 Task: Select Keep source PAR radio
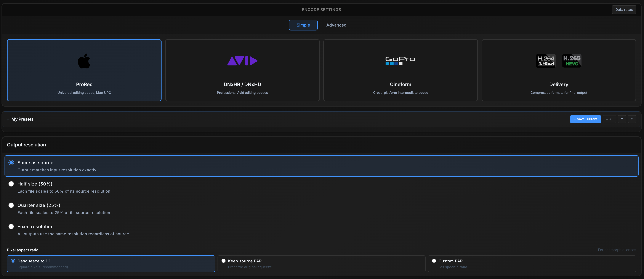(x=224, y=261)
